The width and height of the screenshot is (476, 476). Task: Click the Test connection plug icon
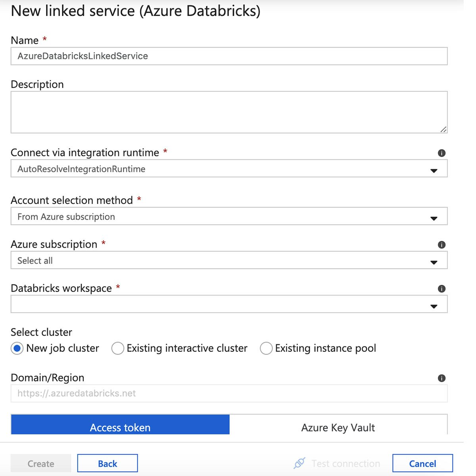[299, 463]
